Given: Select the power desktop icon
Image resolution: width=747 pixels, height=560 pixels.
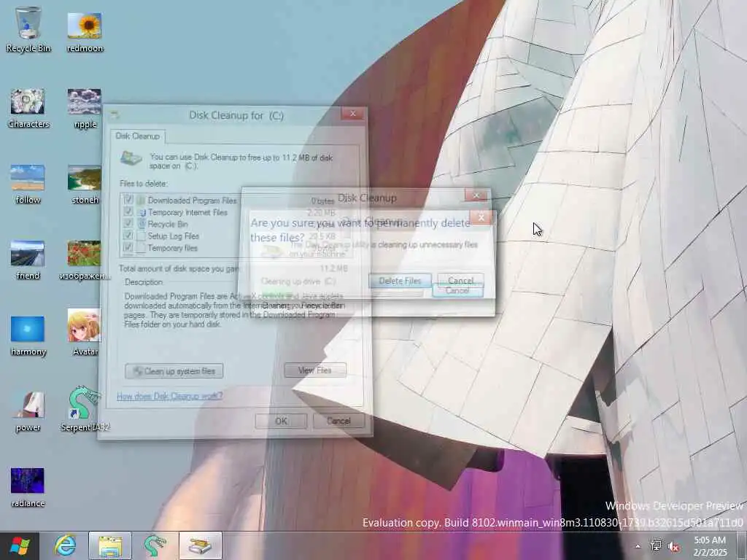Looking at the screenshot, I should (x=28, y=411).
